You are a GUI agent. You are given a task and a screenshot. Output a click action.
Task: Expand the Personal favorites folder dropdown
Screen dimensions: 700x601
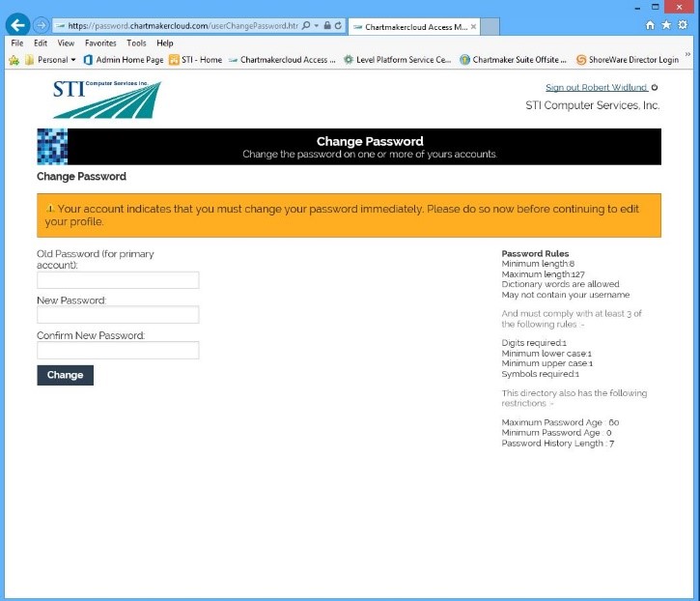click(x=73, y=60)
